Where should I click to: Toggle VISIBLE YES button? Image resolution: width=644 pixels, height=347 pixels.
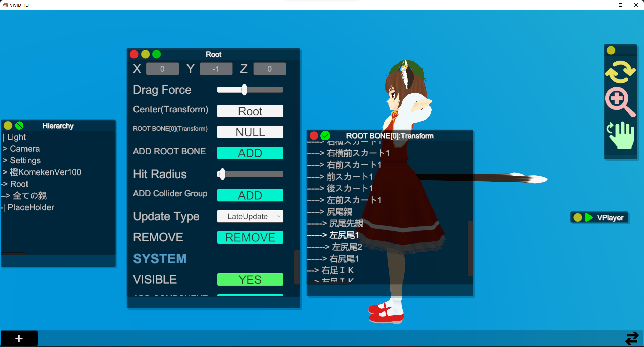click(x=250, y=280)
